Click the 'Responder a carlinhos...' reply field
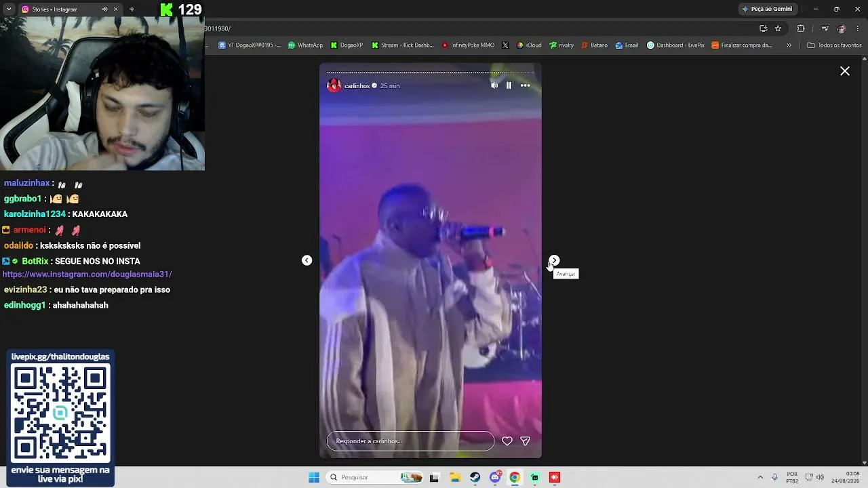 pos(410,441)
